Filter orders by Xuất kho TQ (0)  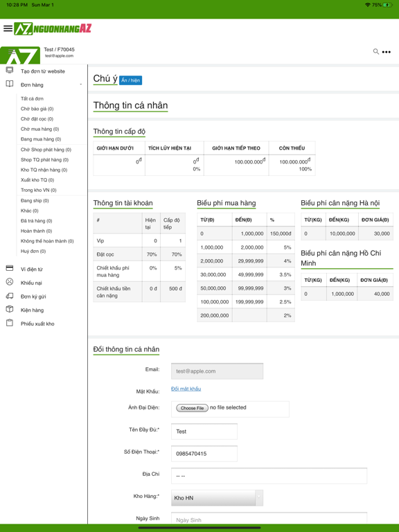coord(37,180)
